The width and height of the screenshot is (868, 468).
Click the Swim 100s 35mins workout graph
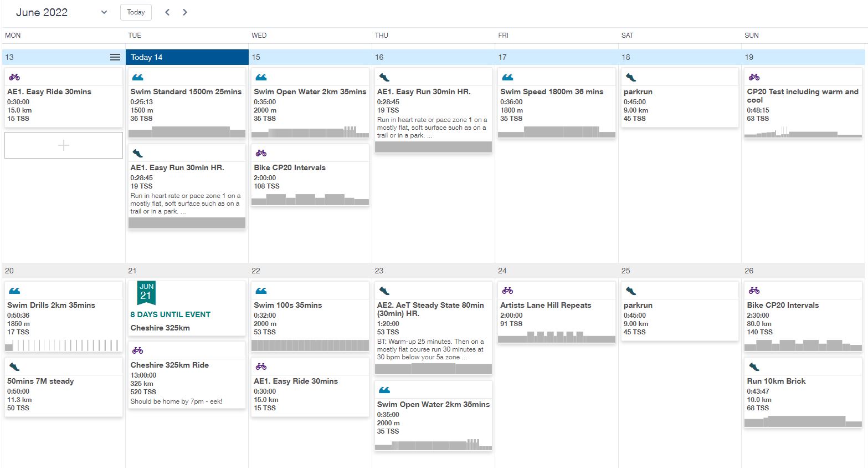[310, 345]
